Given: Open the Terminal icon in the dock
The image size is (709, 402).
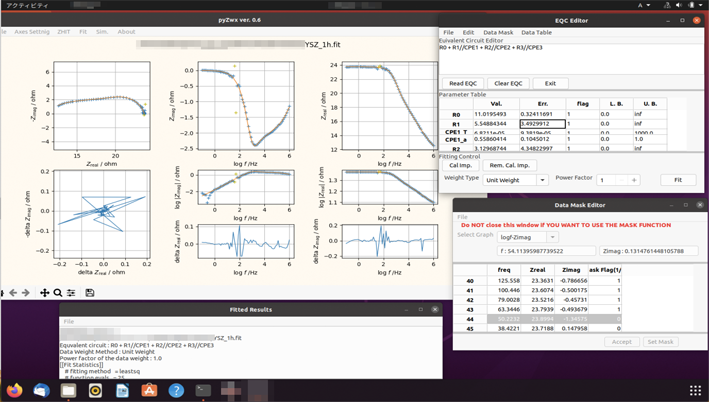Looking at the screenshot, I should click(x=203, y=390).
